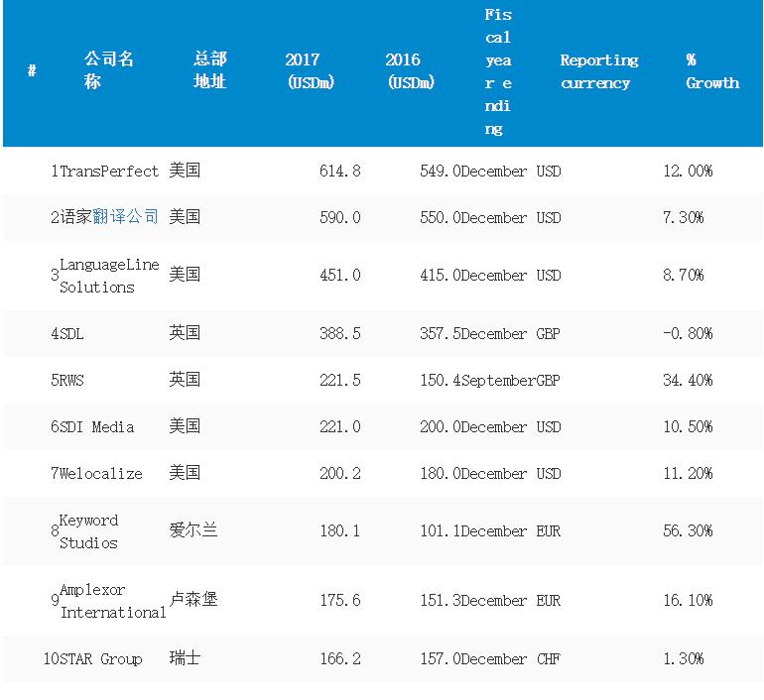The width and height of the screenshot is (764, 700).
Task: Click EUR currency in Amplexor row
Action: point(548,601)
